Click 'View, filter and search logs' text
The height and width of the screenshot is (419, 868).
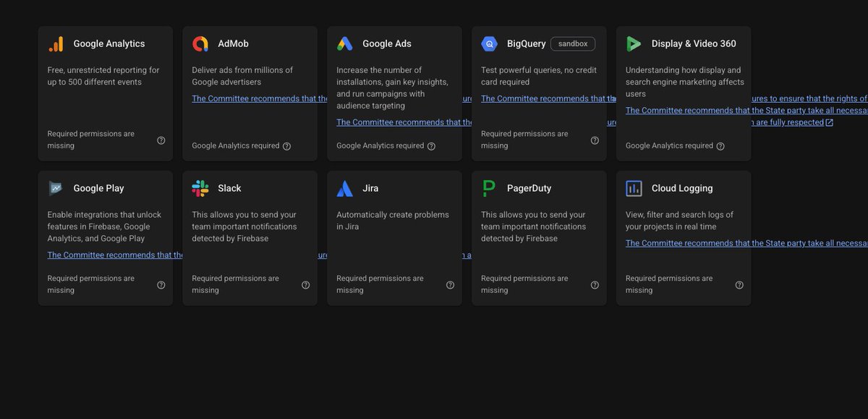point(679,221)
